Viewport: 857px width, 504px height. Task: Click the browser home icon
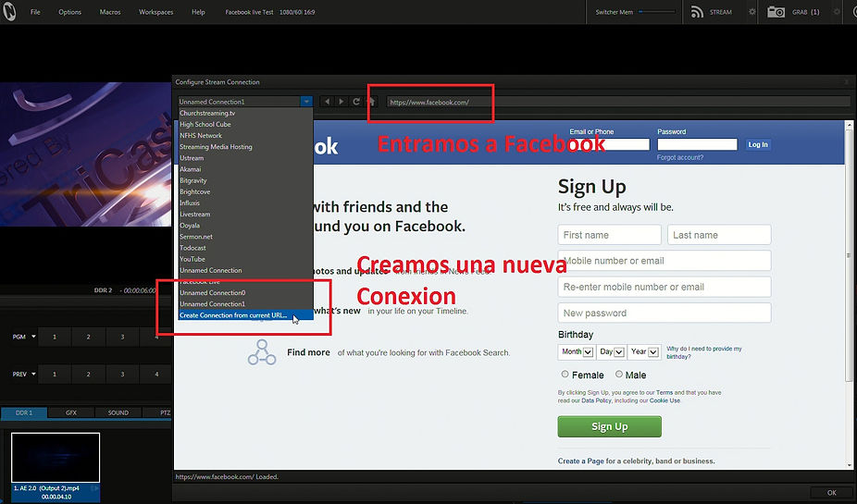[371, 102]
